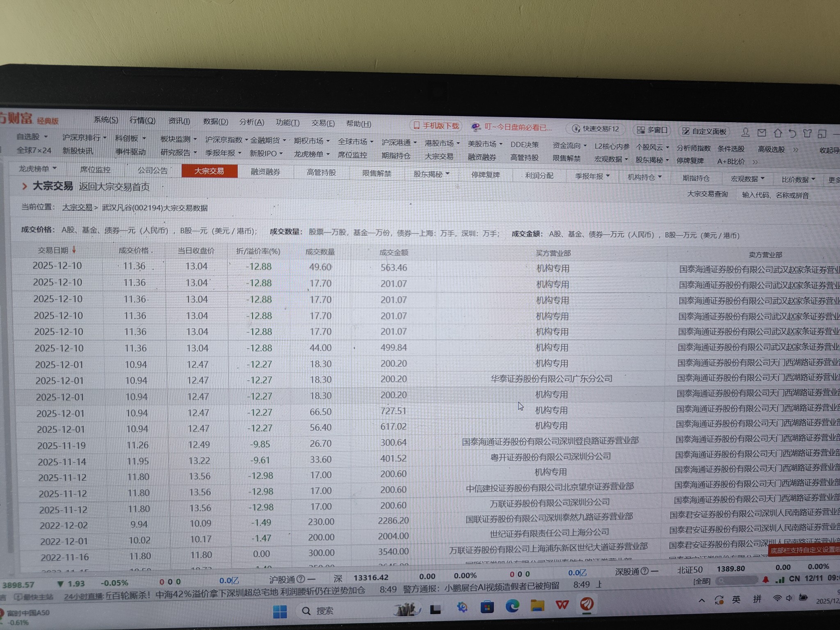Viewport: 840px width, 630px height.
Task: Expand the 龙虎榜单 tab dropdown
Action: click(x=55, y=169)
